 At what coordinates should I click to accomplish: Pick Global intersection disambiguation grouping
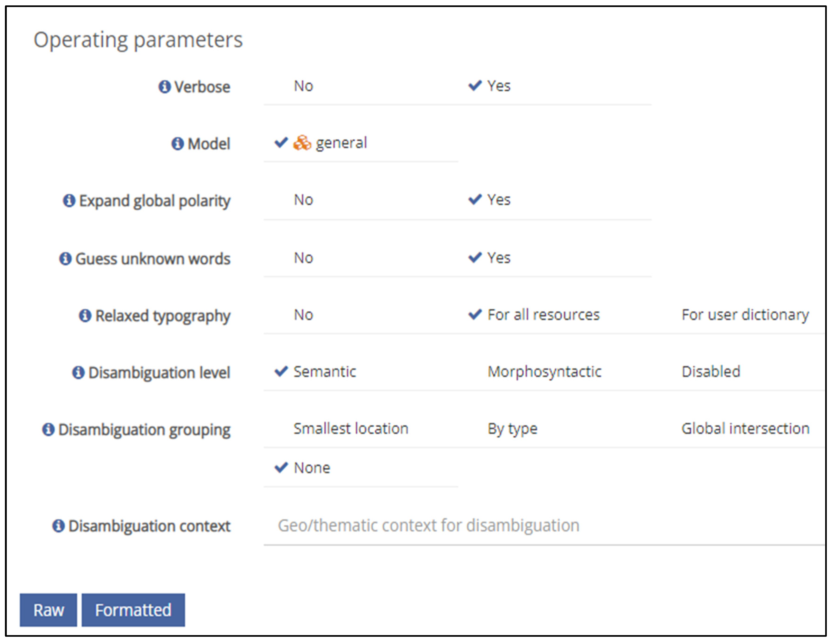coord(745,429)
